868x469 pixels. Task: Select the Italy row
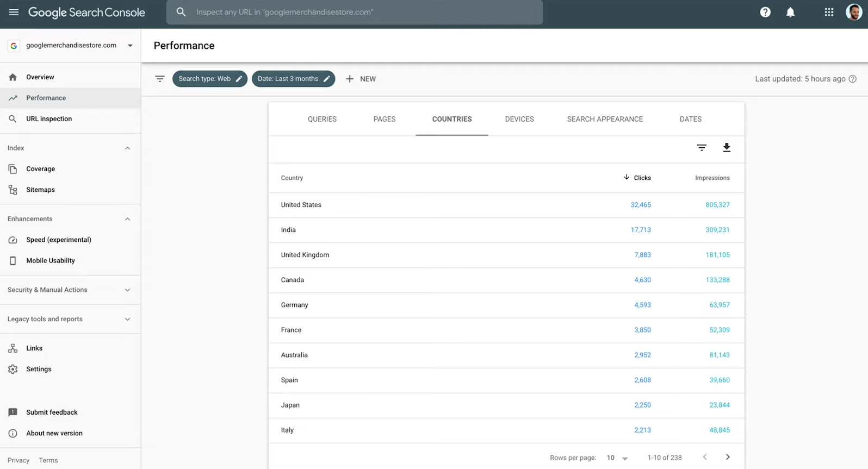(x=506, y=430)
